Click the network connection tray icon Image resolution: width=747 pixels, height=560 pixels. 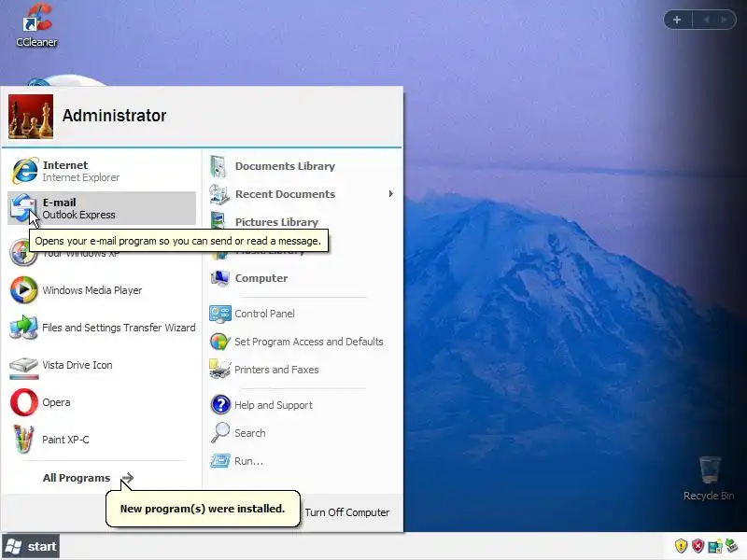coord(714,546)
